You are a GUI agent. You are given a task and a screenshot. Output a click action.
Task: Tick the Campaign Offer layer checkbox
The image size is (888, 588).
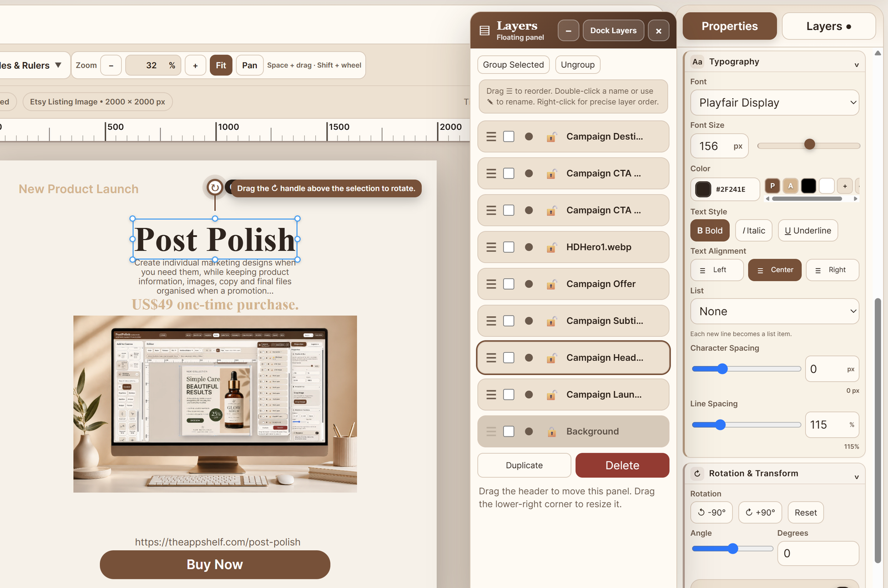(509, 284)
